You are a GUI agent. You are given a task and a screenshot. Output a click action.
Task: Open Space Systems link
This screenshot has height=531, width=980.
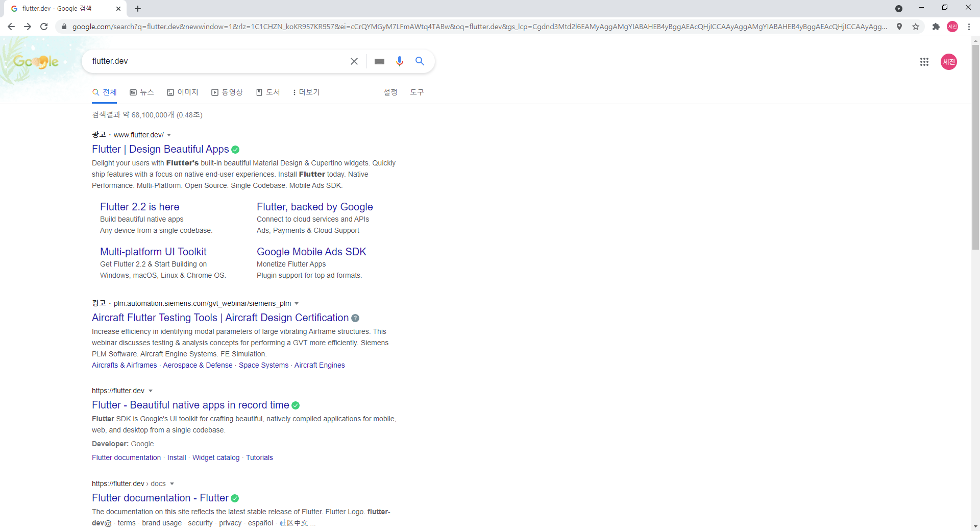point(263,365)
